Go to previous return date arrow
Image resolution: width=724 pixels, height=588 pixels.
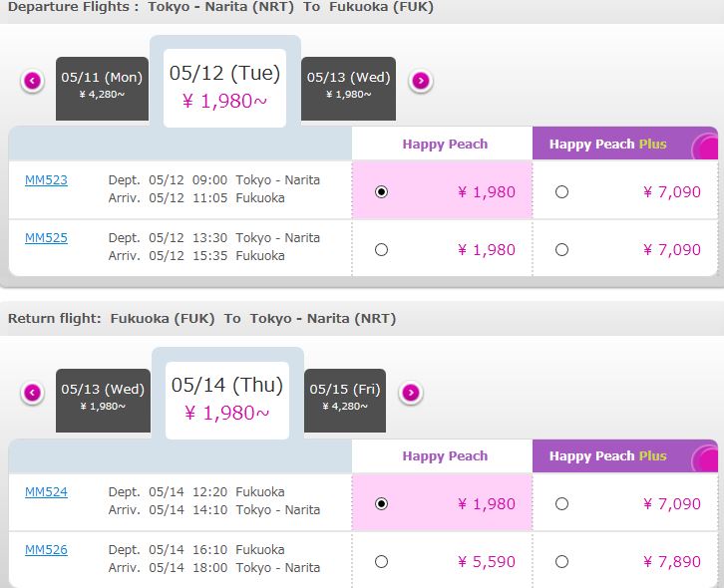(x=32, y=393)
